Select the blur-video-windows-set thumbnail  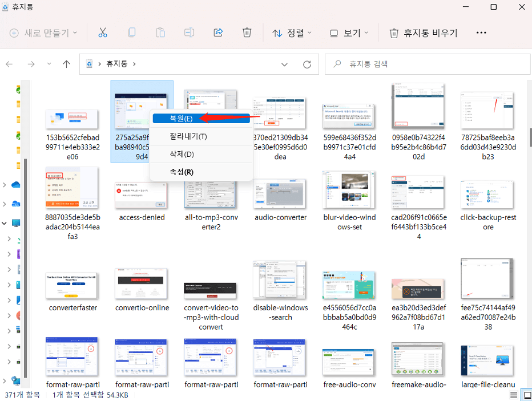coord(349,189)
